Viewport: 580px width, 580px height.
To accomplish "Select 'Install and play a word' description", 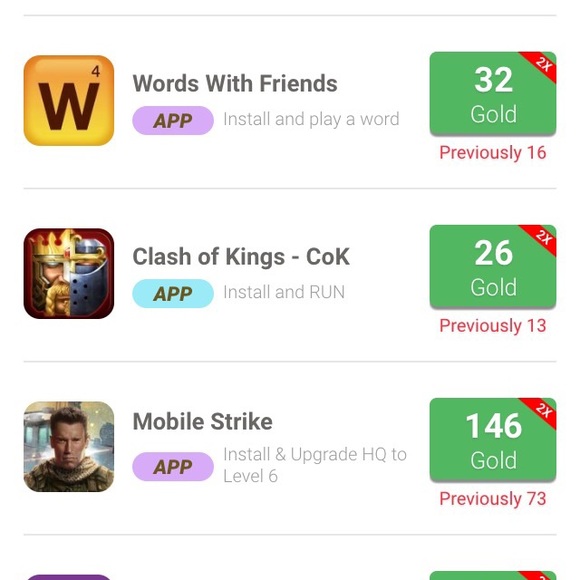I will [x=311, y=119].
